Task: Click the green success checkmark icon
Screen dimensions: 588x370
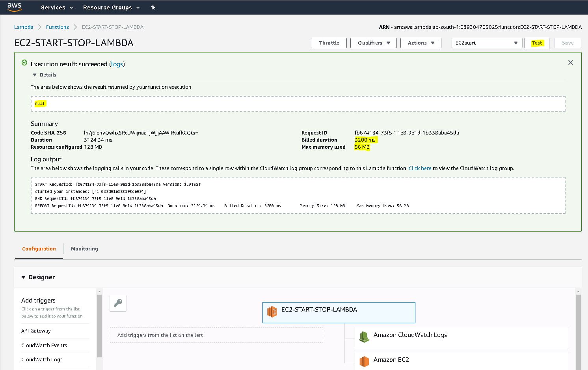Action: 24,63
